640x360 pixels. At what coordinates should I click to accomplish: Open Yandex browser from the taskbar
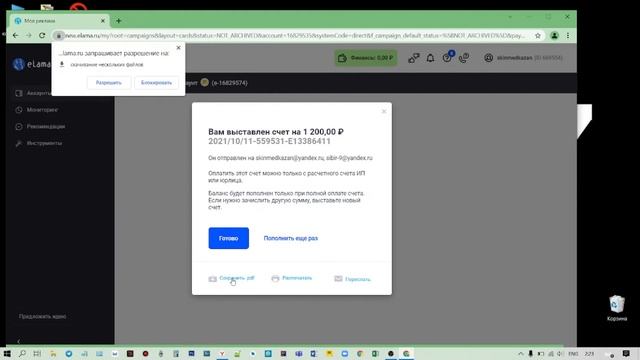[222, 353]
